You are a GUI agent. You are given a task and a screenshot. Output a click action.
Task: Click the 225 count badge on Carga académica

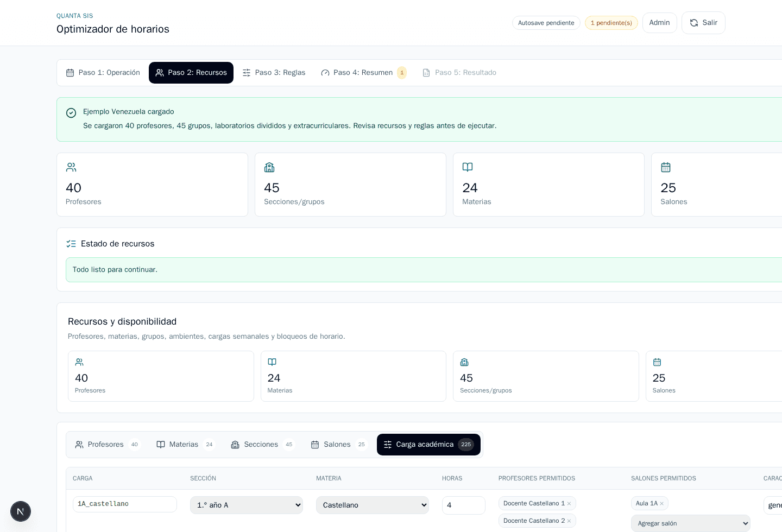click(x=466, y=445)
